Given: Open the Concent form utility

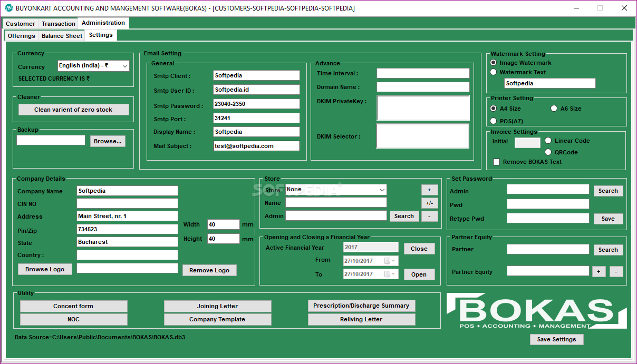Looking at the screenshot, I should pos(73,306).
